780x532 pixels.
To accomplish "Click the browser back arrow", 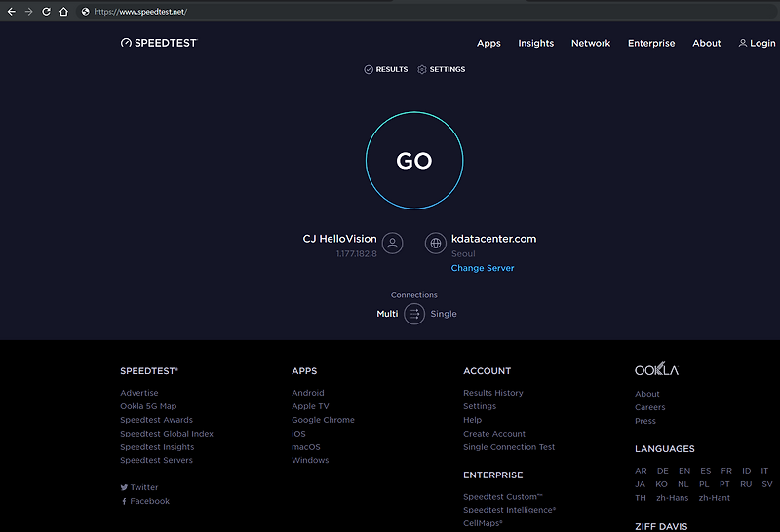I will 11,12.
